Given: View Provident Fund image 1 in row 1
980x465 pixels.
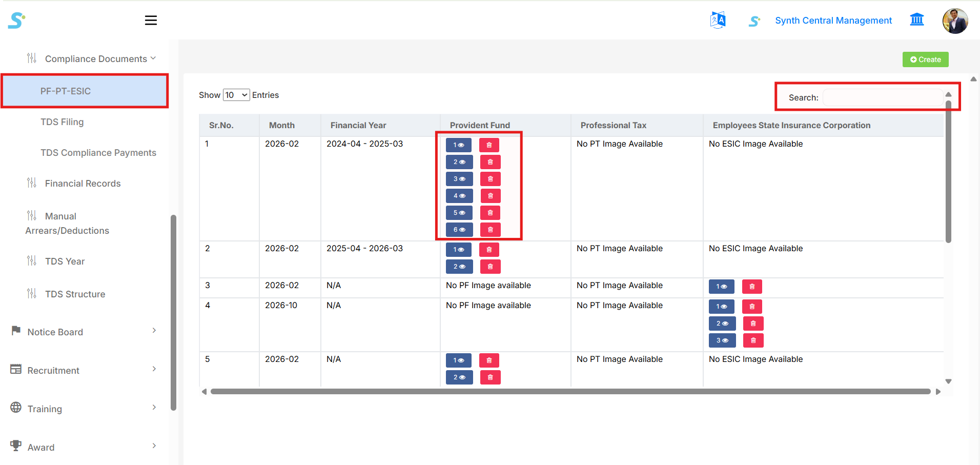Looking at the screenshot, I should (x=458, y=145).
